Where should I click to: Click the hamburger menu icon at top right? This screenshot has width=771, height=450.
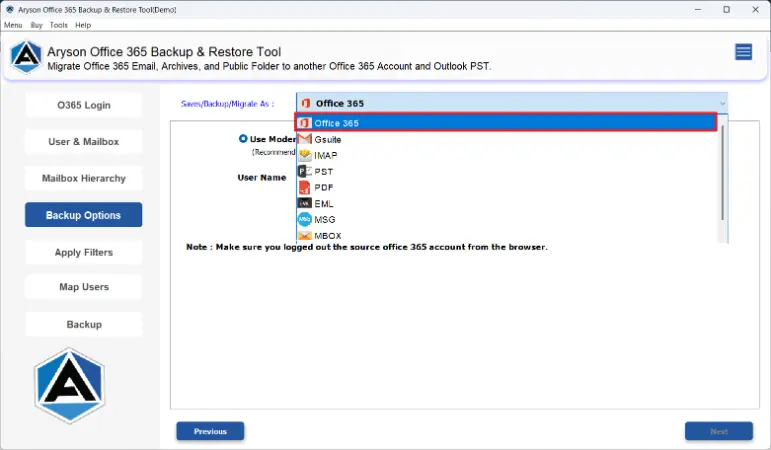point(743,52)
